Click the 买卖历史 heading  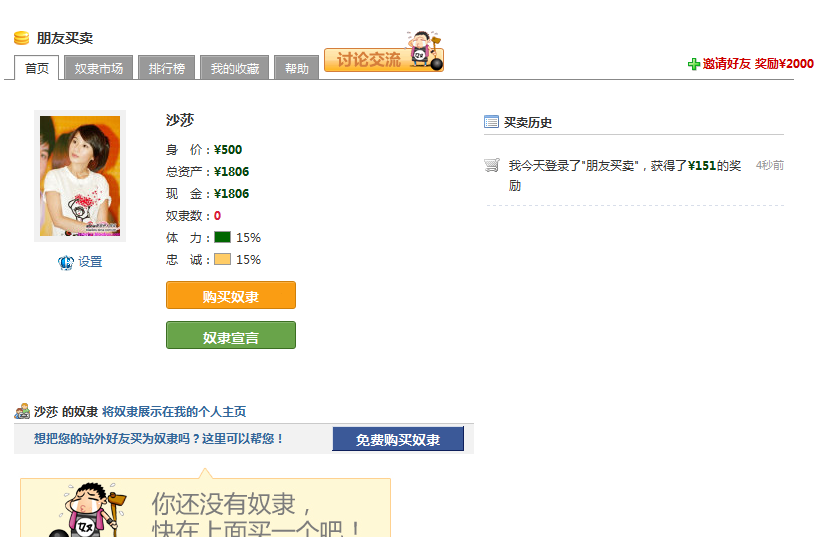click(x=528, y=123)
